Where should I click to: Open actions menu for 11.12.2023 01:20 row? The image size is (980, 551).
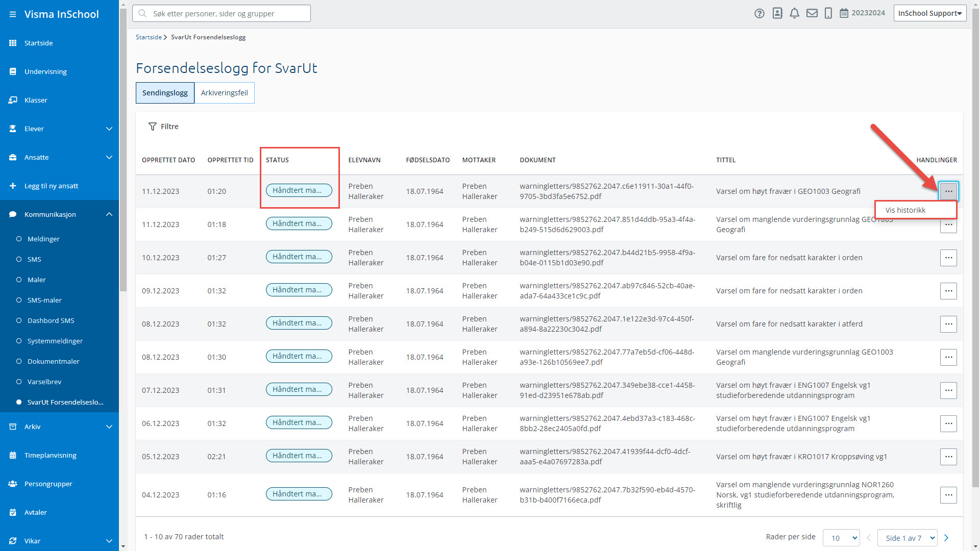(948, 191)
